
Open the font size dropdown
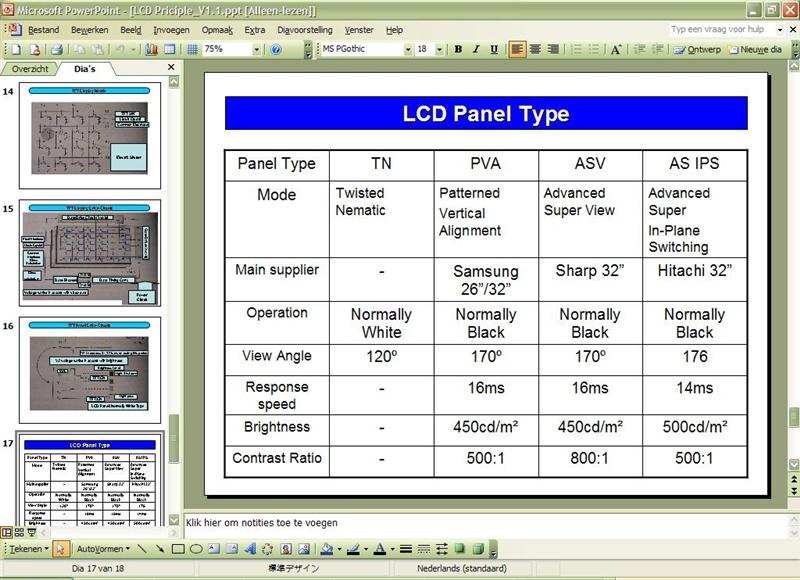(439, 49)
